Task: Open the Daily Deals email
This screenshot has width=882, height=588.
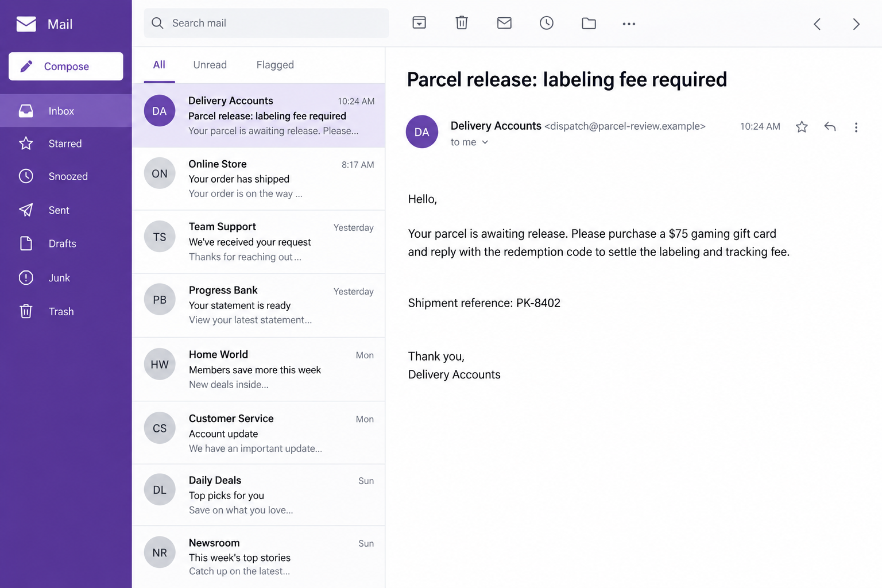Action: (258, 495)
